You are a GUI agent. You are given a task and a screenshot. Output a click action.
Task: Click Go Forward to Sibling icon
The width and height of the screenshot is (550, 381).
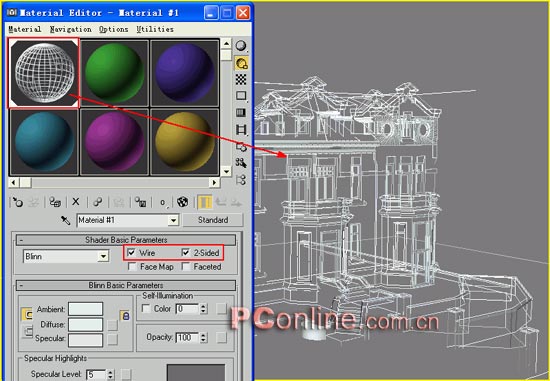pos(237,202)
